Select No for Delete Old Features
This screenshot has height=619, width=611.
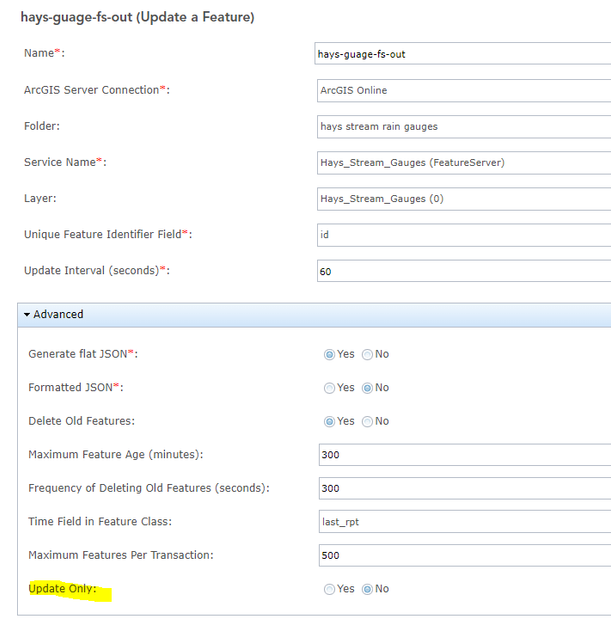(x=367, y=421)
